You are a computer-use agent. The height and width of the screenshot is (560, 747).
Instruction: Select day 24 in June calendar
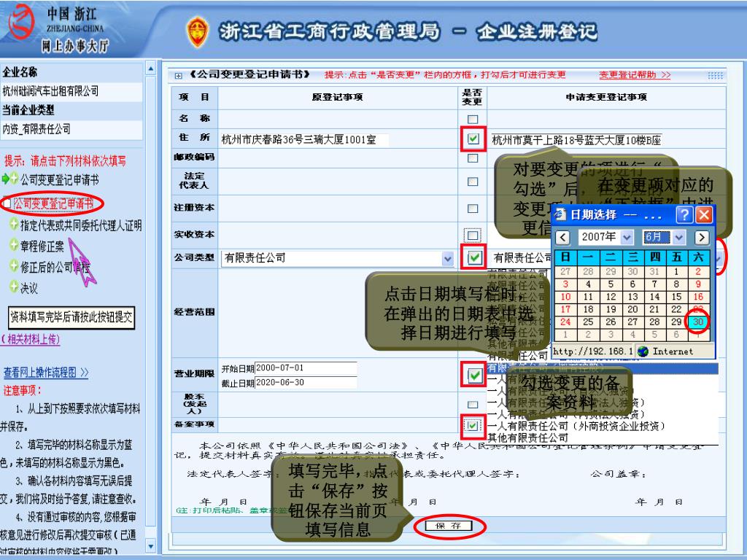[565, 322]
